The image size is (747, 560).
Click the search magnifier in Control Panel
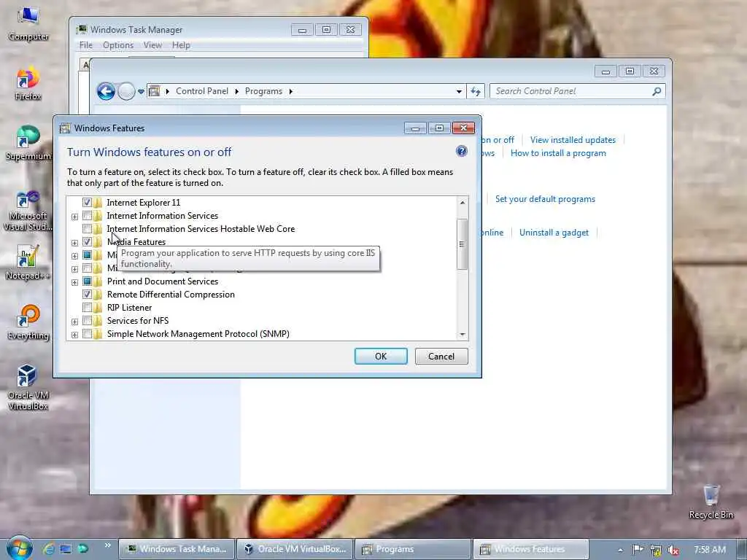coord(657,91)
